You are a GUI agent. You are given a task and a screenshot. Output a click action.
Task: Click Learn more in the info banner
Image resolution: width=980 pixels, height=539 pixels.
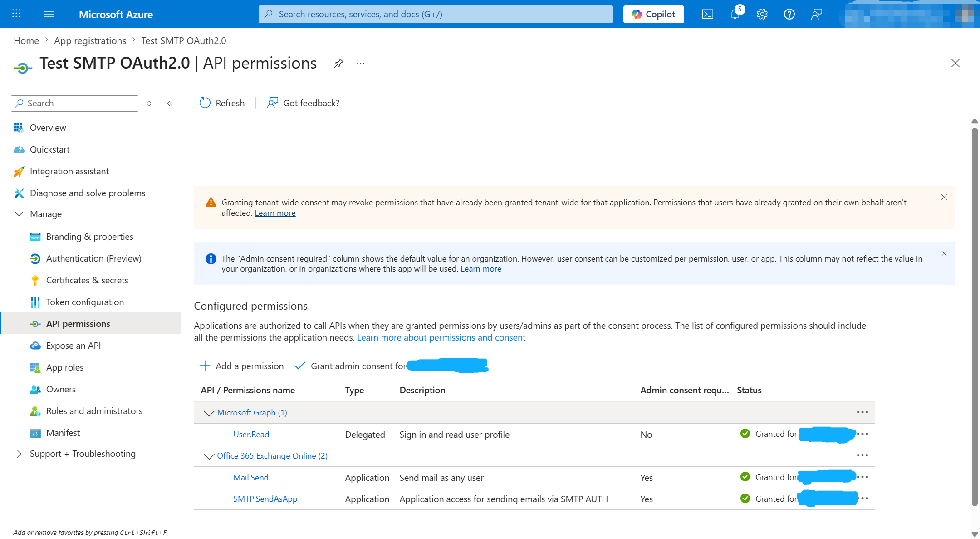point(481,269)
